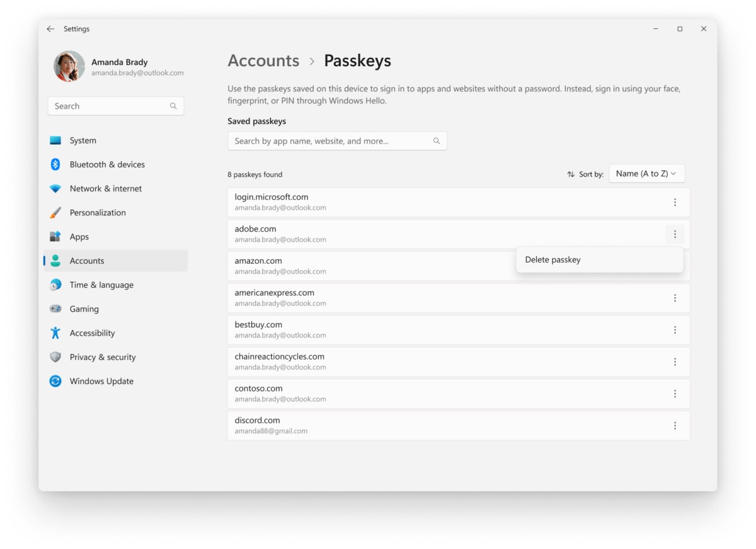Click the Privacy & security shield icon
The image size is (756, 549).
(55, 357)
